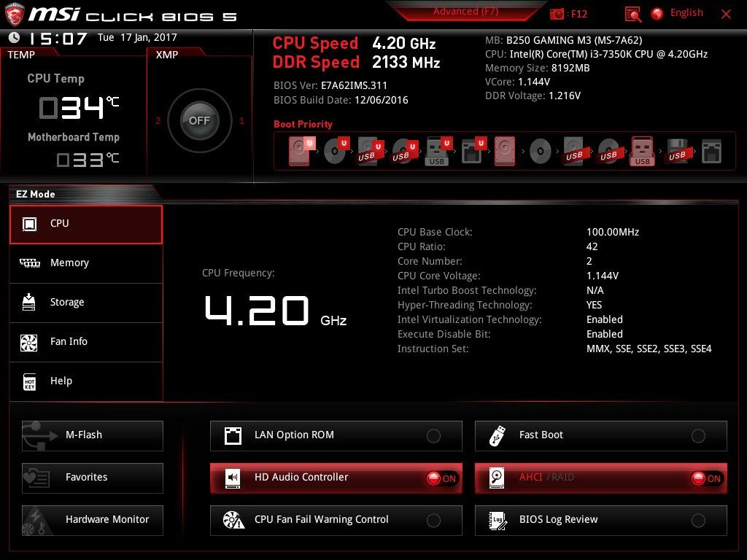
Task: Select the UEFI network boot device icon
Action: tap(473, 151)
